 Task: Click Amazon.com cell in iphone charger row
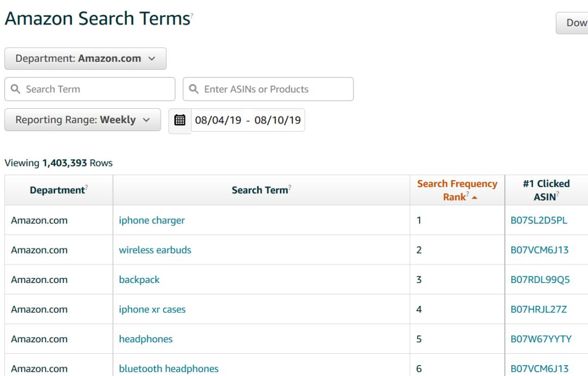[x=39, y=220]
